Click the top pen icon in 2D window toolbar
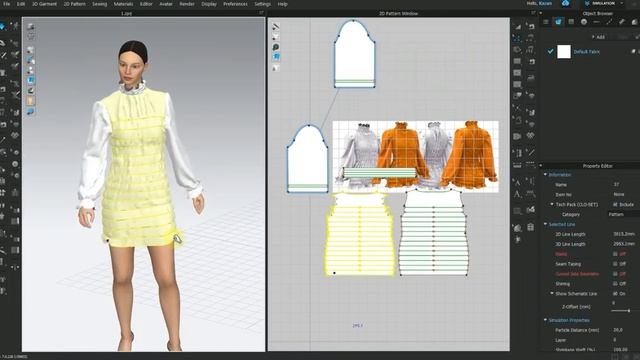 276,27
